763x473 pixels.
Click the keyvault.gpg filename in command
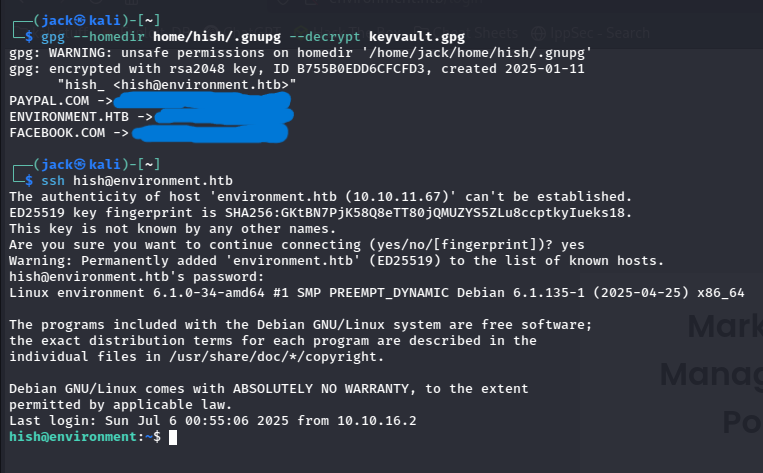click(417, 36)
